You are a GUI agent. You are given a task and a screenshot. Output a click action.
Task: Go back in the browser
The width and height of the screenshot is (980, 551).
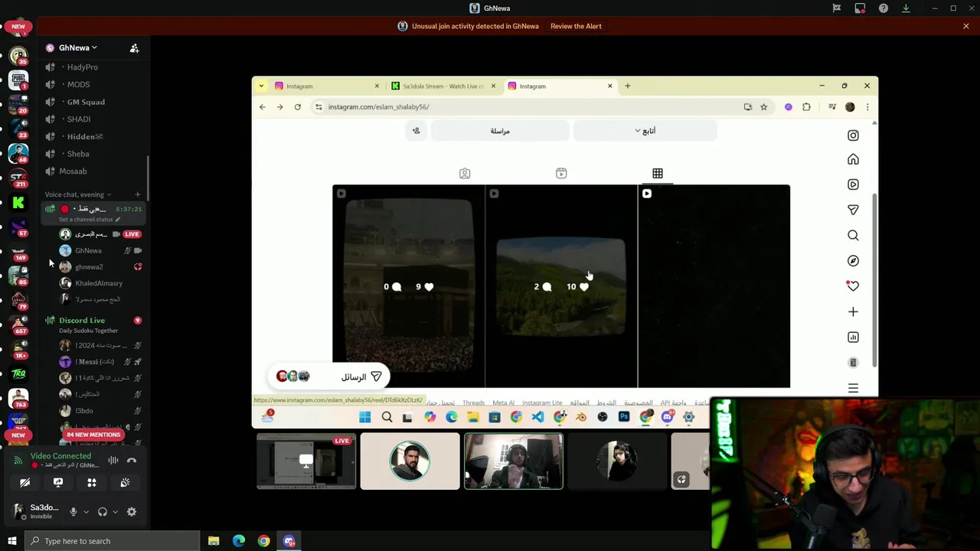click(x=263, y=107)
